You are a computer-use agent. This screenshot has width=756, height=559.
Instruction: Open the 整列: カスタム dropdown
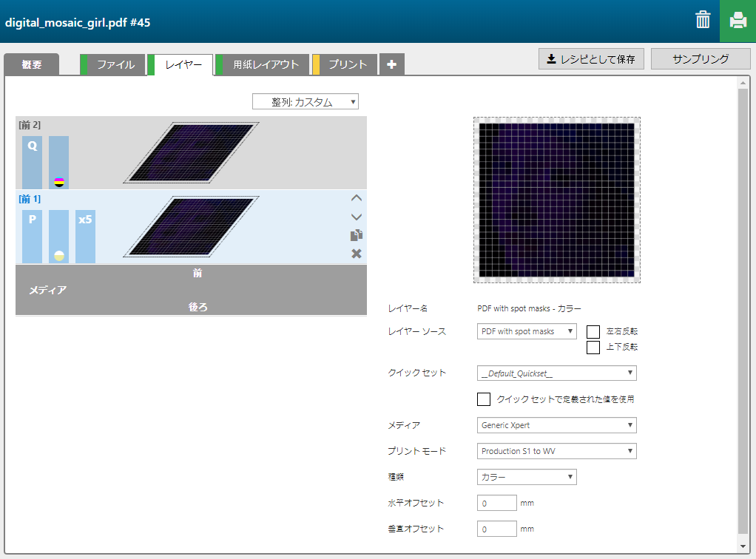click(x=306, y=102)
